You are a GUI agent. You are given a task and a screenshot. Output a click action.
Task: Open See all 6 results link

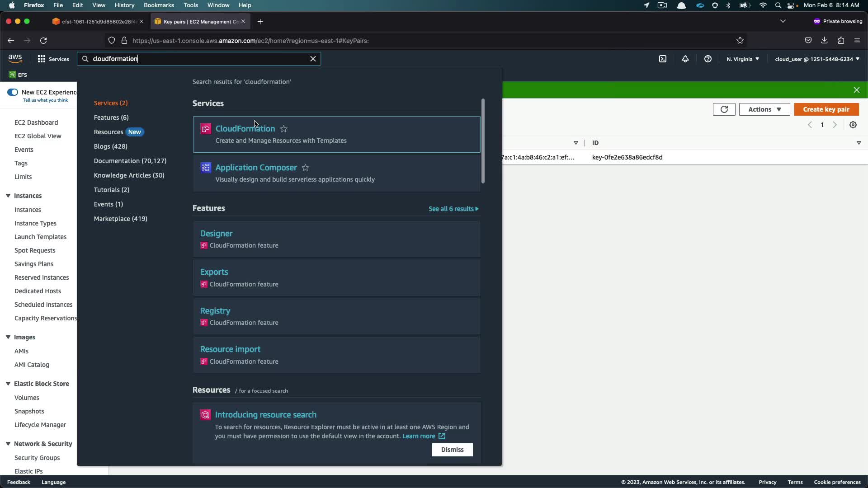pyautogui.click(x=453, y=209)
